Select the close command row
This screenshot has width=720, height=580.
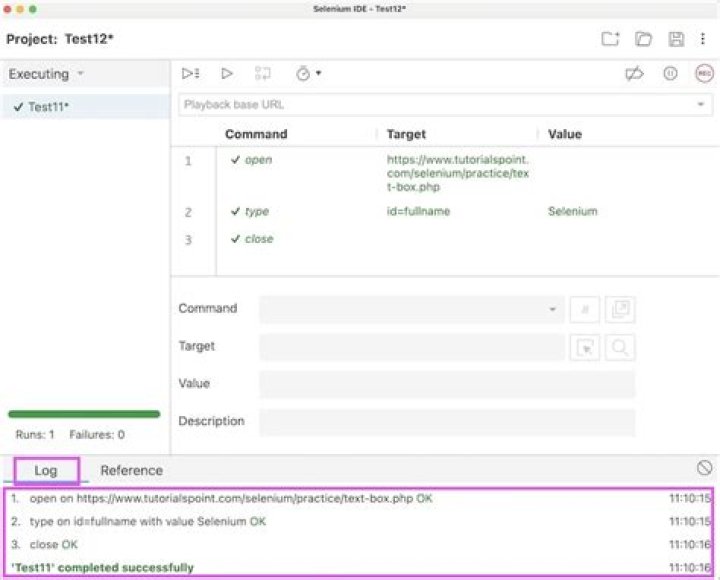coord(445,239)
